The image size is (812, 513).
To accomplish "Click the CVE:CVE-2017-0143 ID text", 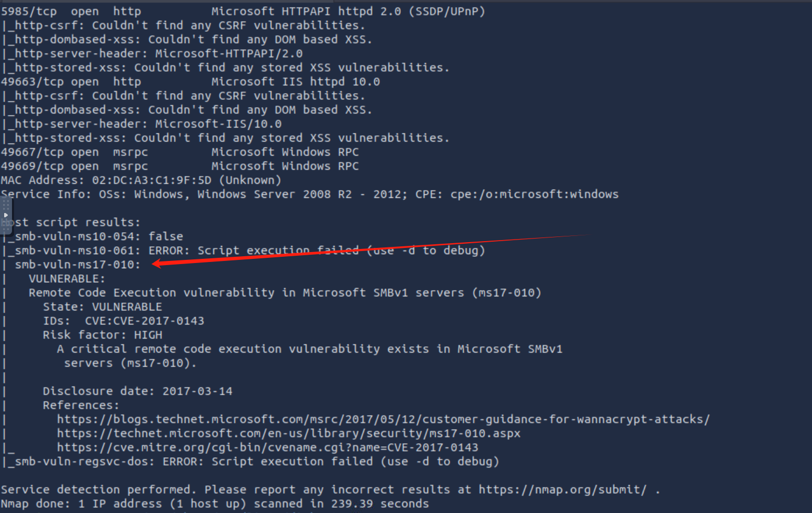I will [x=144, y=321].
